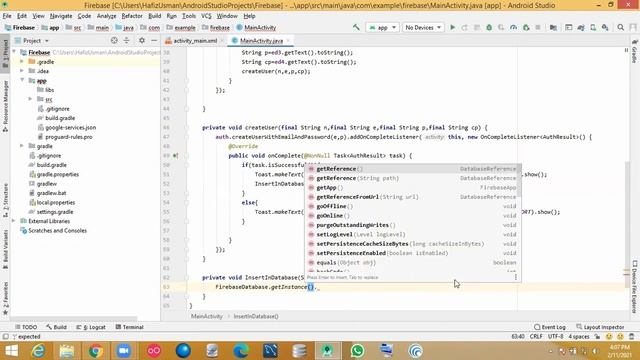Collapse the app module folder
This screenshot has height=360, width=640.
click(x=22, y=80)
